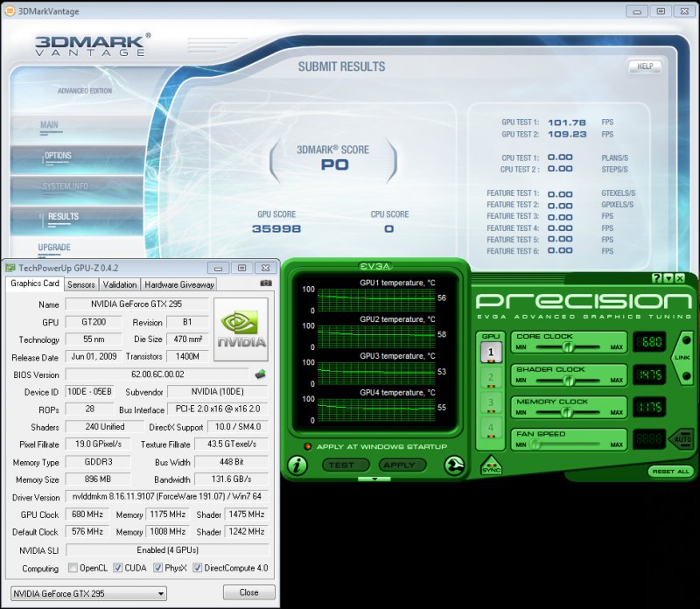Click the Driver Version field in GPU-Z
The width and height of the screenshot is (700, 609).
(167, 496)
